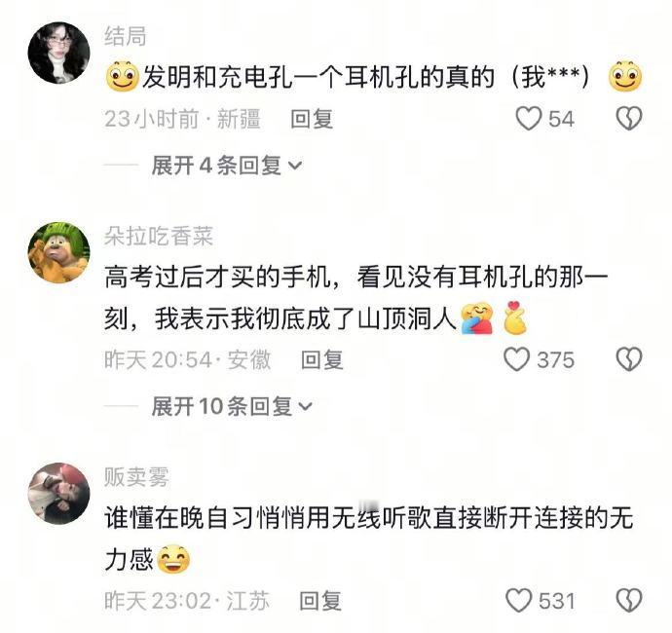Dislike 贩卖雾's comment via broken heart
This screenshot has width=672, height=633.
(629, 601)
